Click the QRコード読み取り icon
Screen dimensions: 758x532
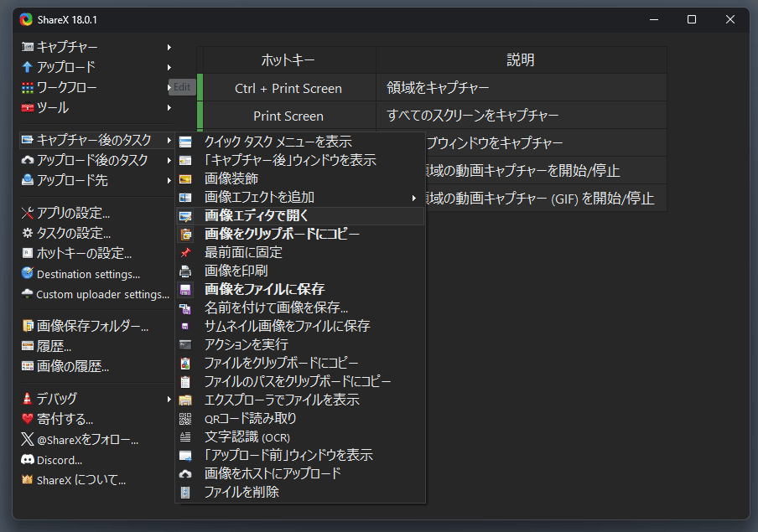[185, 418]
